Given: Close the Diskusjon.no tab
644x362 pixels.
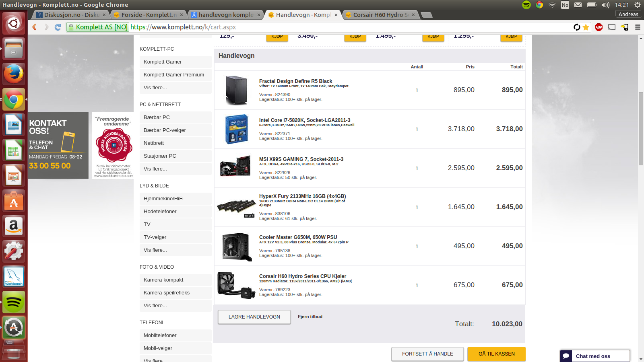Looking at the screenshot, I should pos(104,15).
